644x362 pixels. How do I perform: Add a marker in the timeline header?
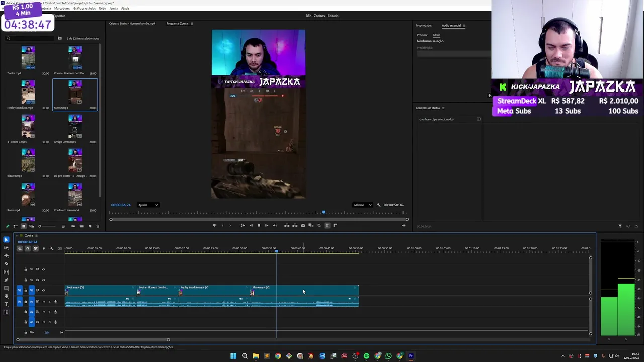click(43, 248)
